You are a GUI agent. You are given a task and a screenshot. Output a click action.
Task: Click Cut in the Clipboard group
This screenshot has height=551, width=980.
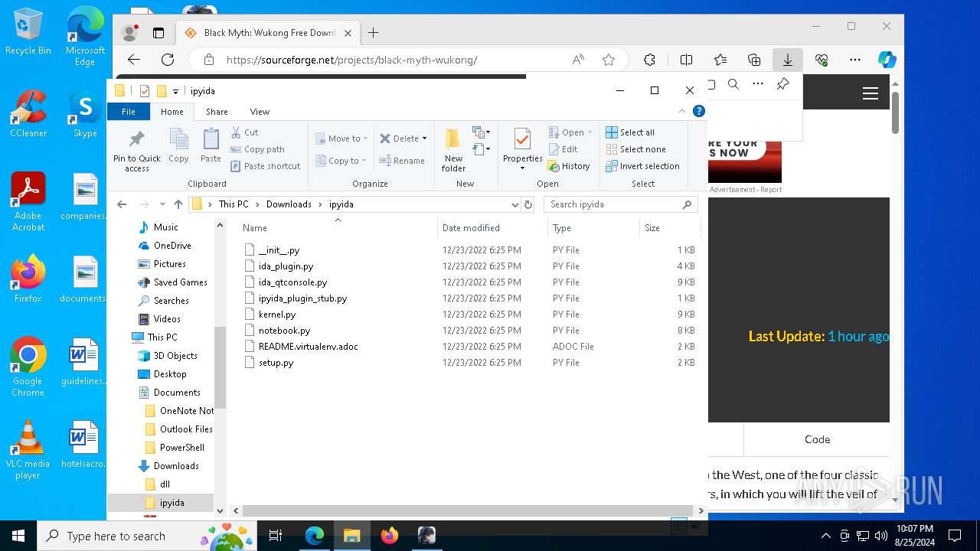(245, 132)
